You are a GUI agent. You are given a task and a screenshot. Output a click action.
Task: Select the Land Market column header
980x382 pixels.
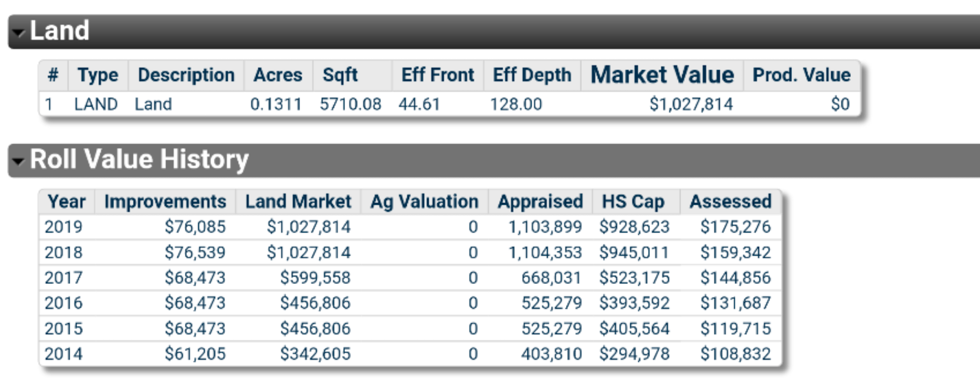pyautogui.click(x=298, y=202)
